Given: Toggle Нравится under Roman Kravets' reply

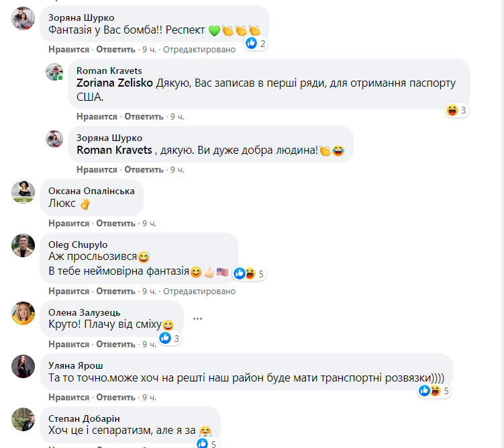Looking at the screenshot, I should coord(97,116).
